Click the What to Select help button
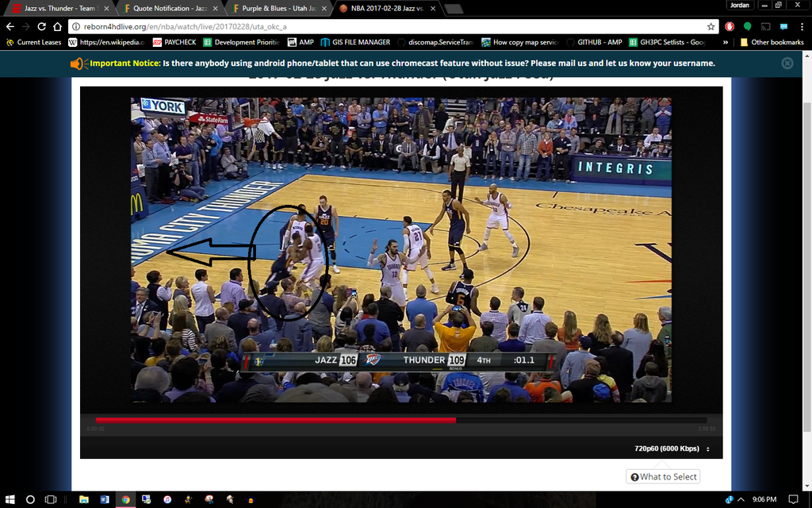812x508 pixels. (663, 476)
